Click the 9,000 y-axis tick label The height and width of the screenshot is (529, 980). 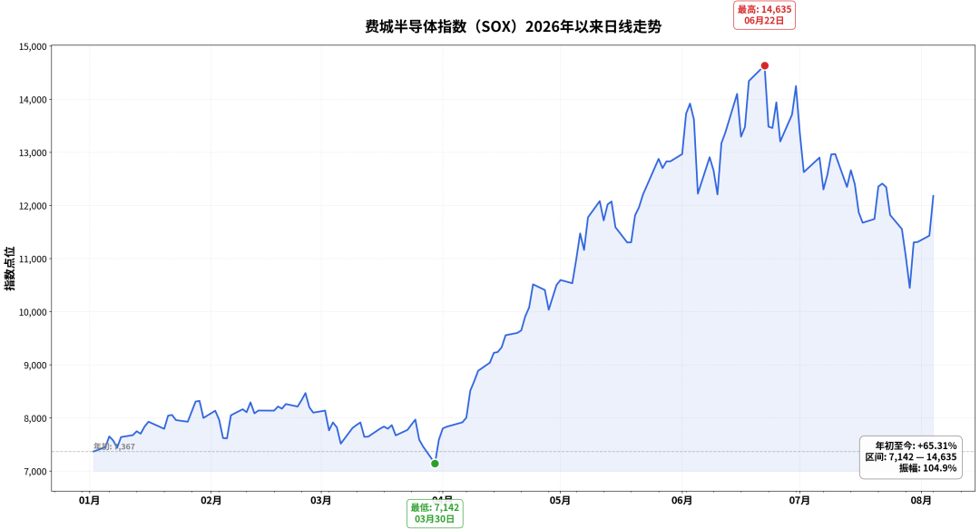[x=35, y=366]
